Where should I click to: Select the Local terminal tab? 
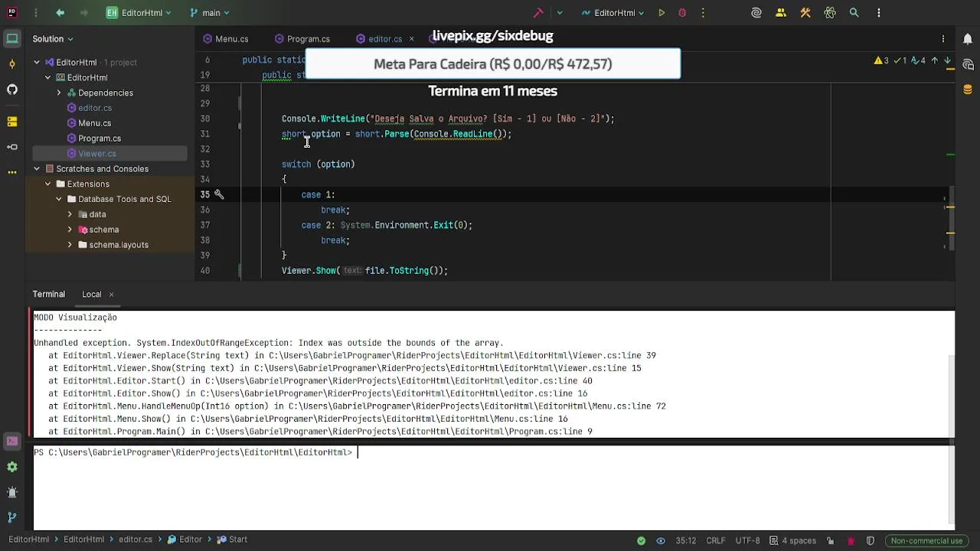92,294
